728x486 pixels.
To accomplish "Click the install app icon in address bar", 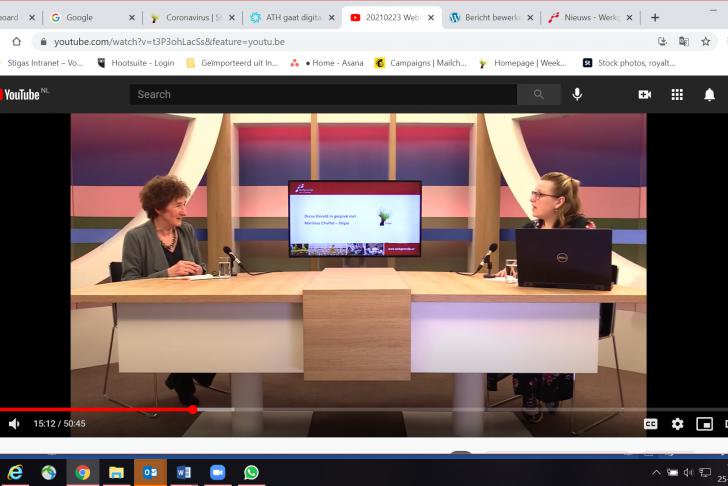I will tap(663, 42).
